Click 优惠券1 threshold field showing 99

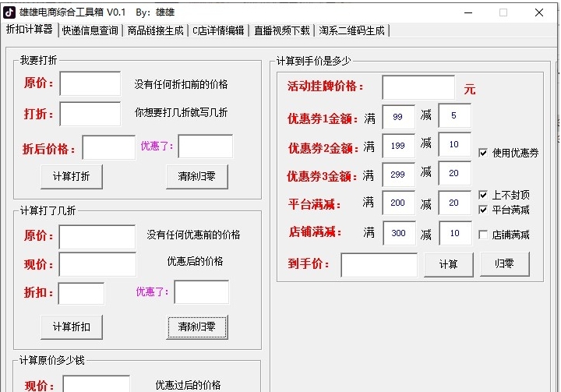coord(399,117)
